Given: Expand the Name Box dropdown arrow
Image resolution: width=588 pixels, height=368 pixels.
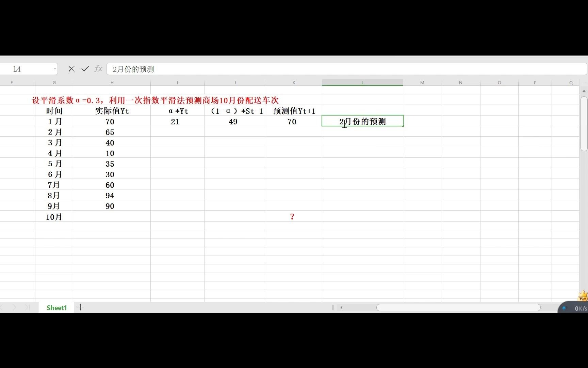Looking at the screenshot, I should [x=55, y=69].
